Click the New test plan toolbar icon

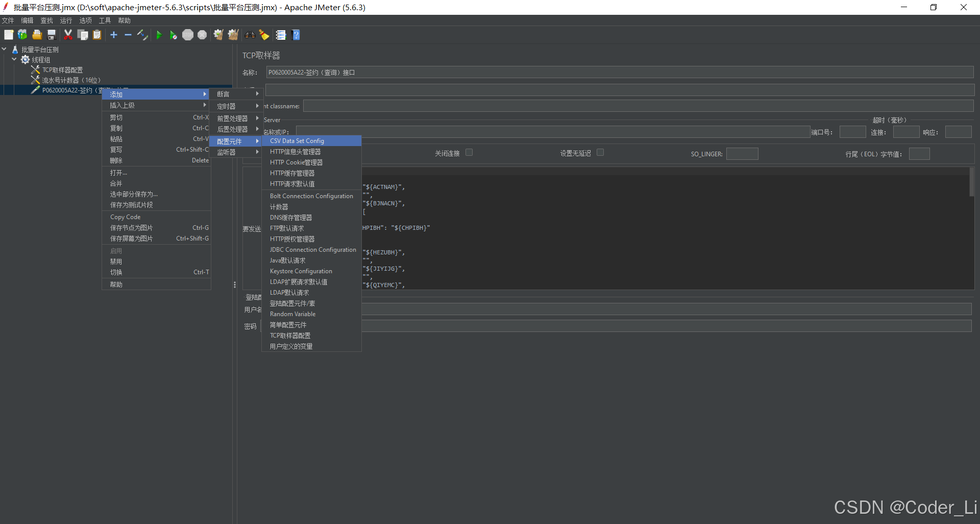coord(9,35)
